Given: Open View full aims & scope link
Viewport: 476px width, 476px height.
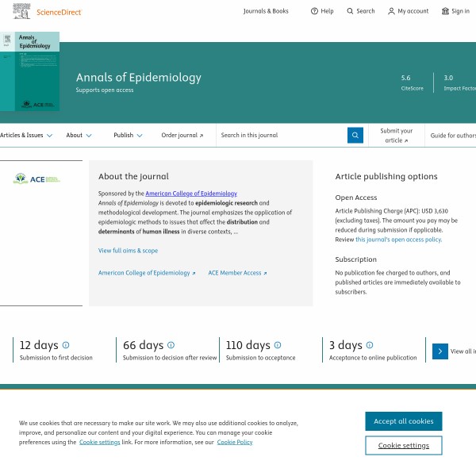Looking at the screenshot, I should [128, 251].
